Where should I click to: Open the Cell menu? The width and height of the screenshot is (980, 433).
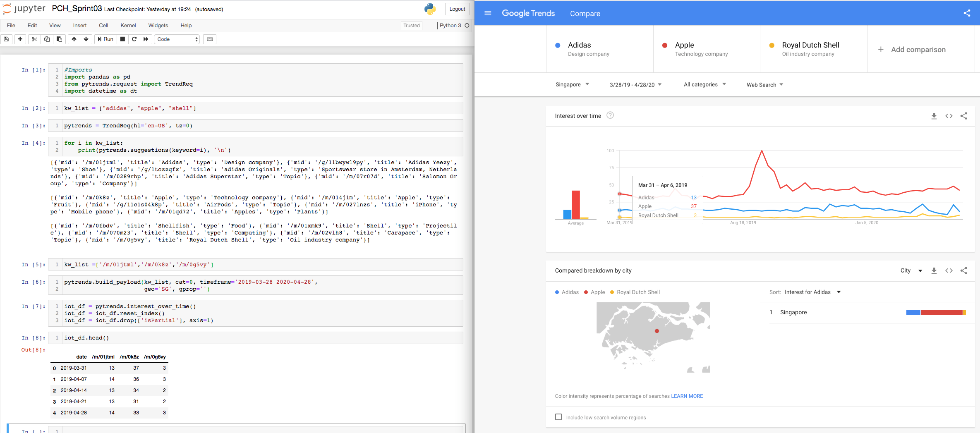103,25
